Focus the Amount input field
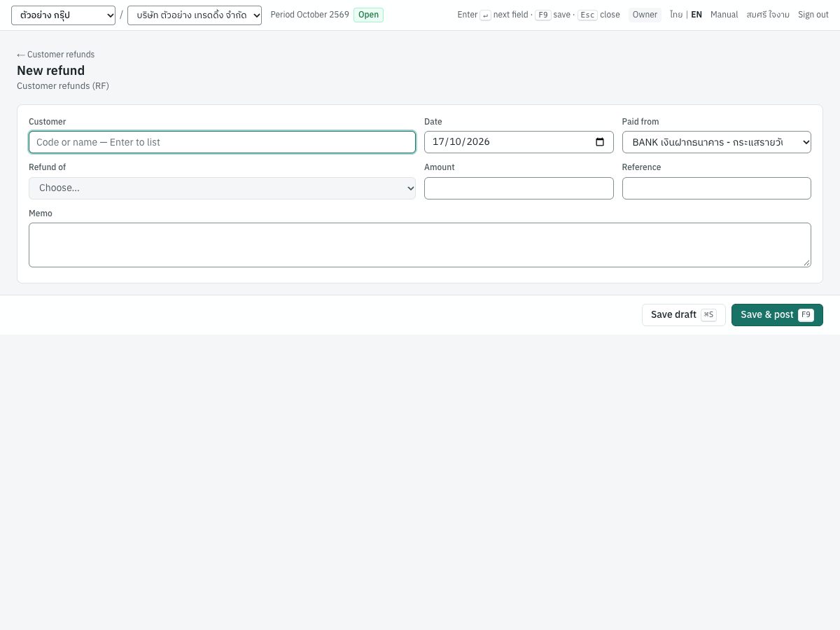This screenshot has width=840, height=630. point(519,188)
